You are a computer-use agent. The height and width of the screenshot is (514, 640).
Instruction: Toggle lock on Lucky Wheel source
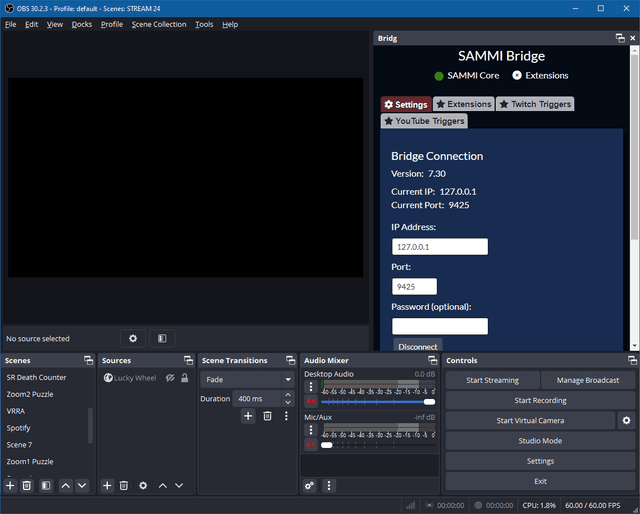pos(185,378)
